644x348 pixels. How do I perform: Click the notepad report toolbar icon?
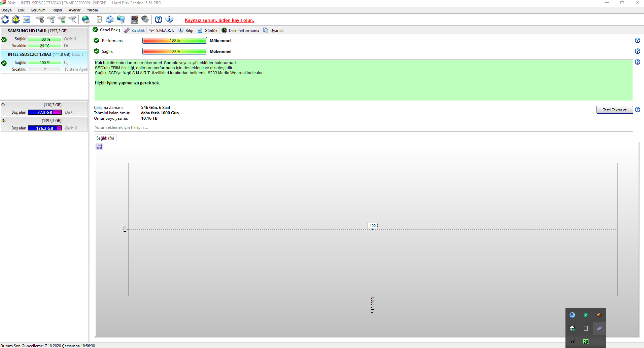pos(99,20)
